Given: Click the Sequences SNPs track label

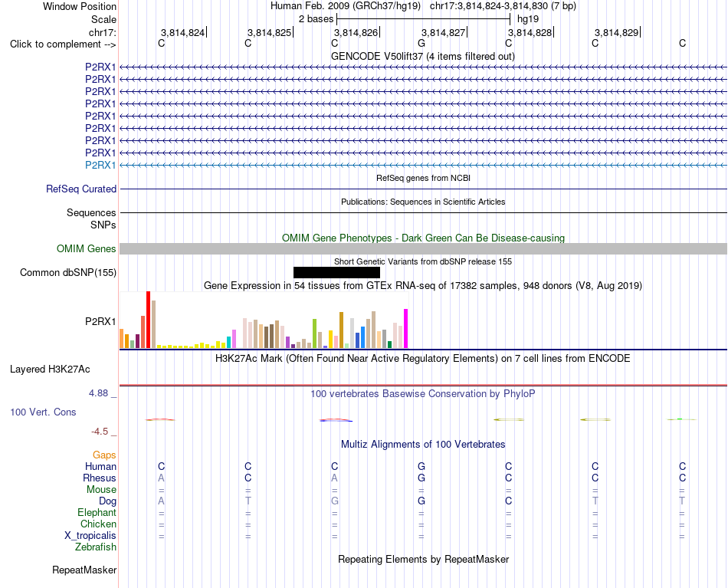Looking at the screenshot, I should click(x=91, y=218).
